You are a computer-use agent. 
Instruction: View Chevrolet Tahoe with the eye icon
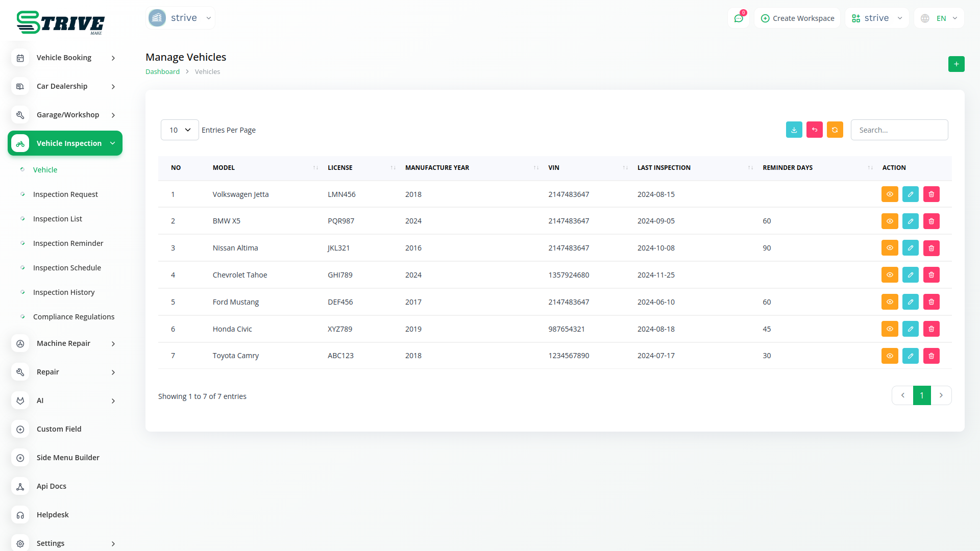coord(889,275)
